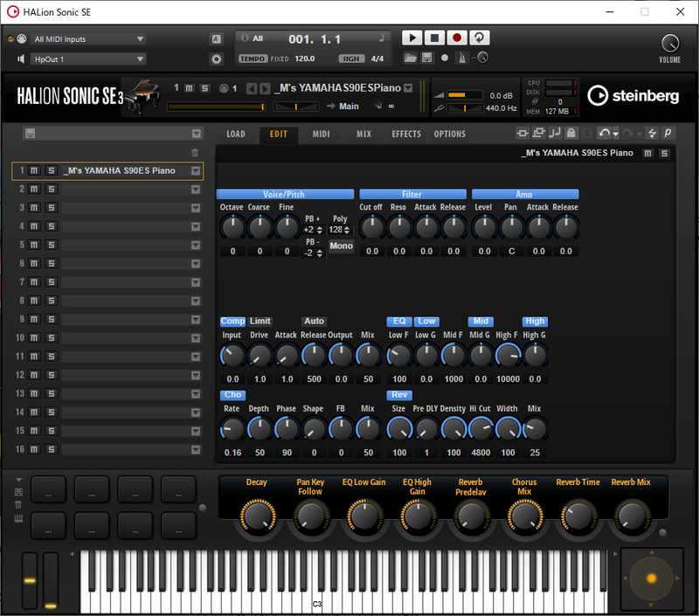The height and width of the screenshot is (616, 699).
Task: Toggle the Rev reverb button
Action: pos(399,395)
